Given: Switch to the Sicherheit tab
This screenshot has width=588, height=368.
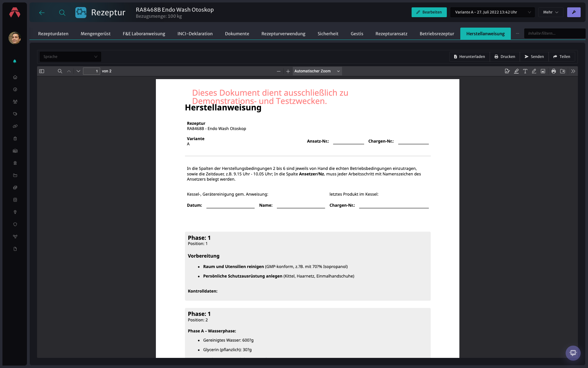Looking at the screenshot, I should [x=328, y=34].
